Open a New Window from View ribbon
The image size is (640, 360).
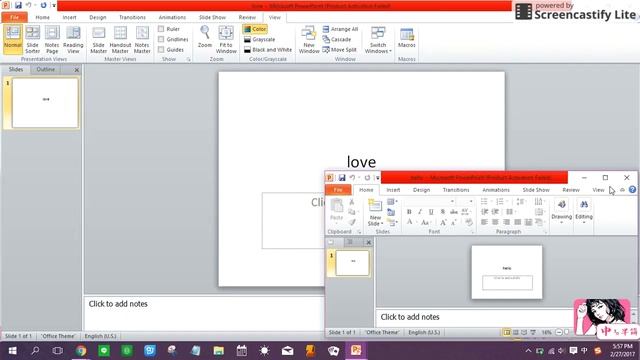pyautogui.click(x=309, y=39)
